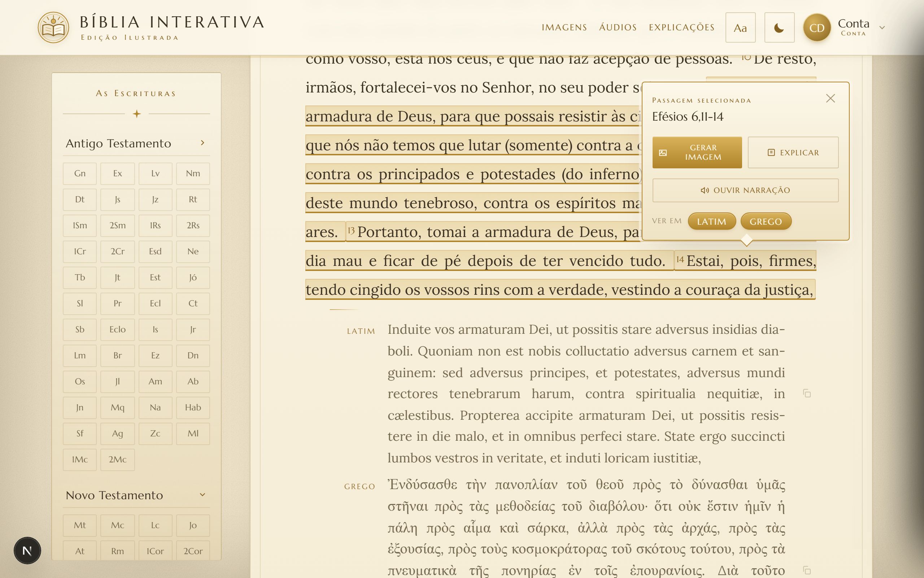
Task: Open the Áudios menu item
Action: [x=618, y=27]
